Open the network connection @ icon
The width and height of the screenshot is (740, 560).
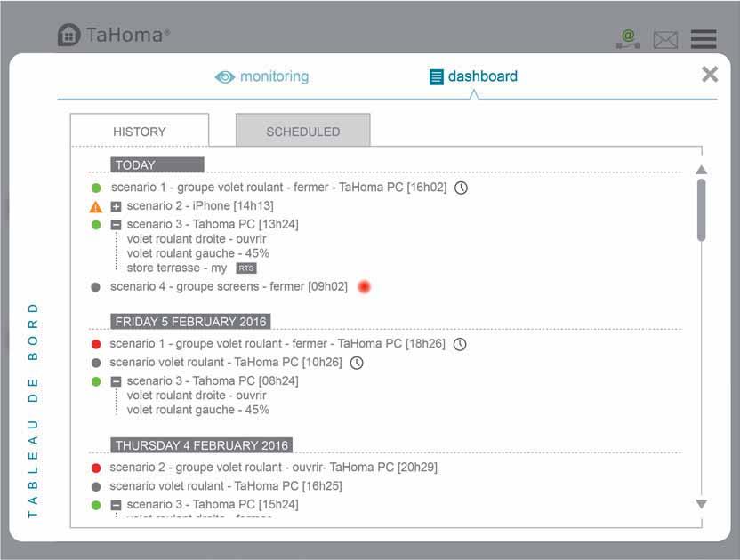(x=628, y=39)
